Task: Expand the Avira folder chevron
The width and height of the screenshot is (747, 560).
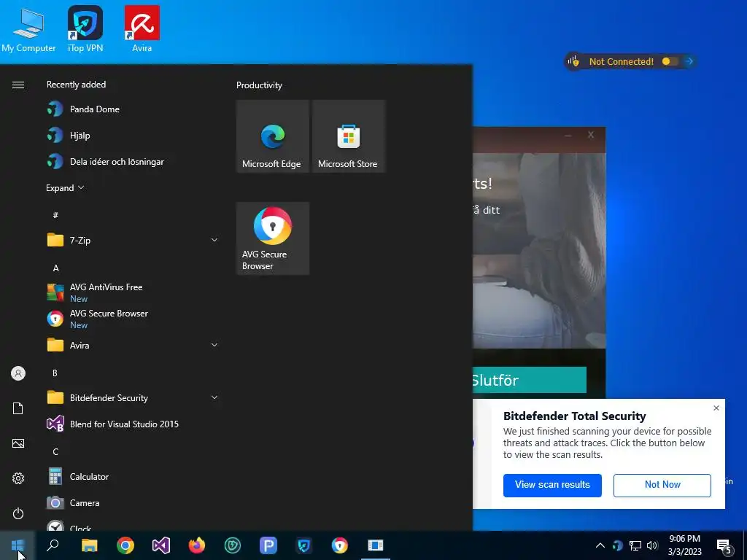Action: (x=214, y=345)
